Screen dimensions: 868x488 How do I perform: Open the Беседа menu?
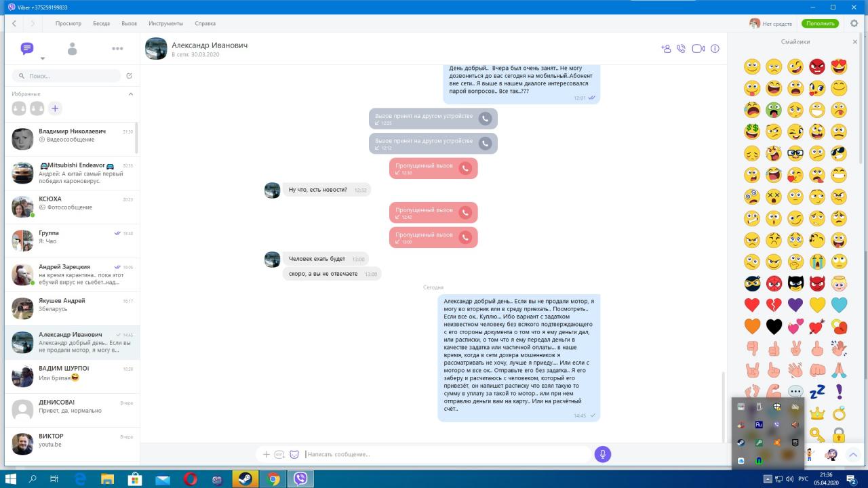pyautogui.click(x=101, y=23)
